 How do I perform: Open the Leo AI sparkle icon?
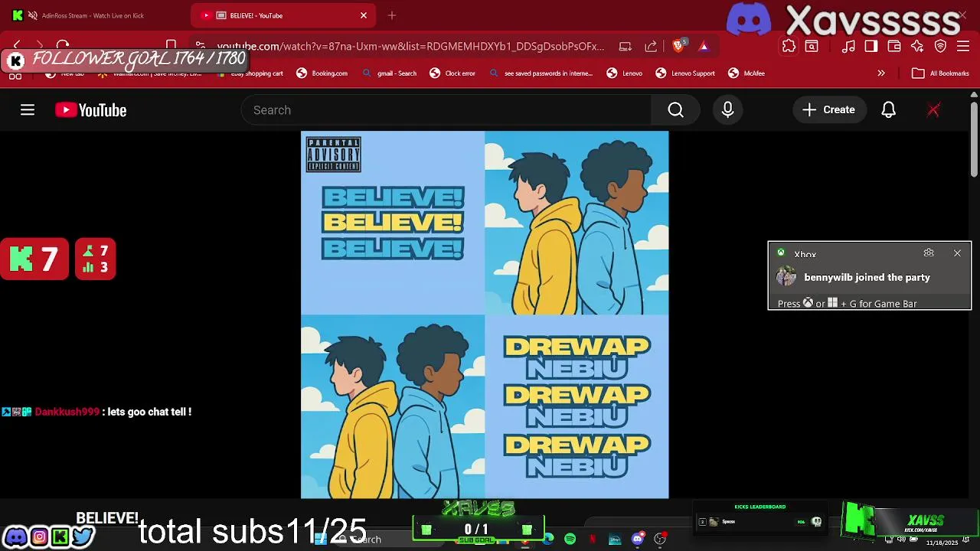917,46
